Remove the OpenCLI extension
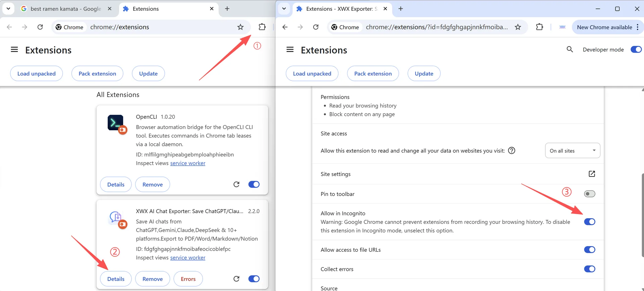 point(153,184)
